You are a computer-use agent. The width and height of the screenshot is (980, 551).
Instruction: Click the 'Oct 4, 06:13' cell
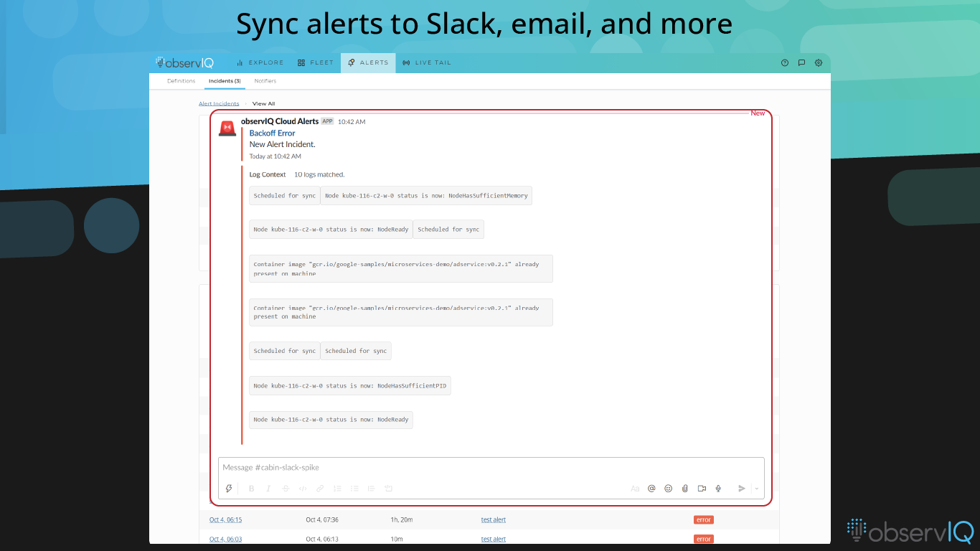(x=322, y=540)
